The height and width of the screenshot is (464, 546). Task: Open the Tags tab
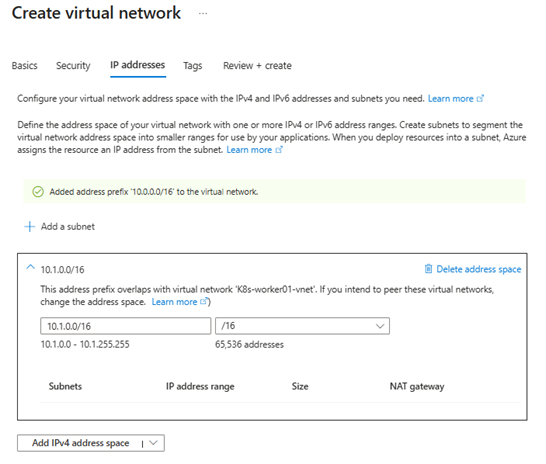tap(193, 65)
